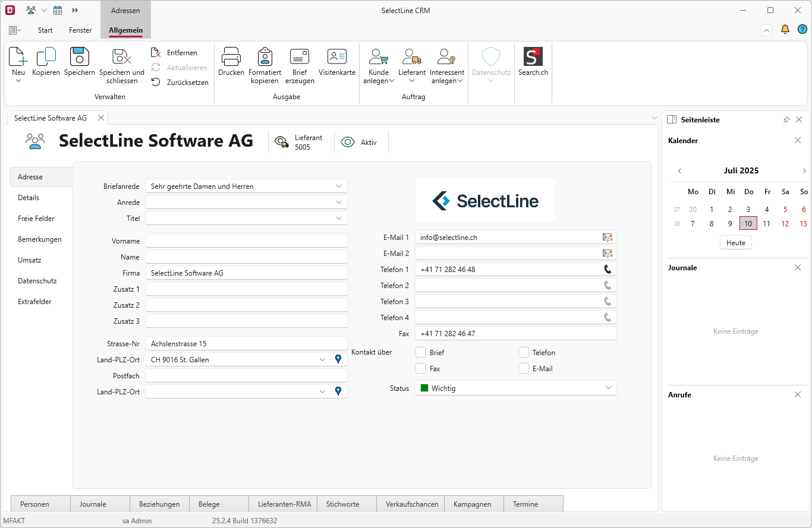The width and height of the screenshot is (812, 528).
Task: Open the Personen bottom tab
Action: tap(40, 504)
